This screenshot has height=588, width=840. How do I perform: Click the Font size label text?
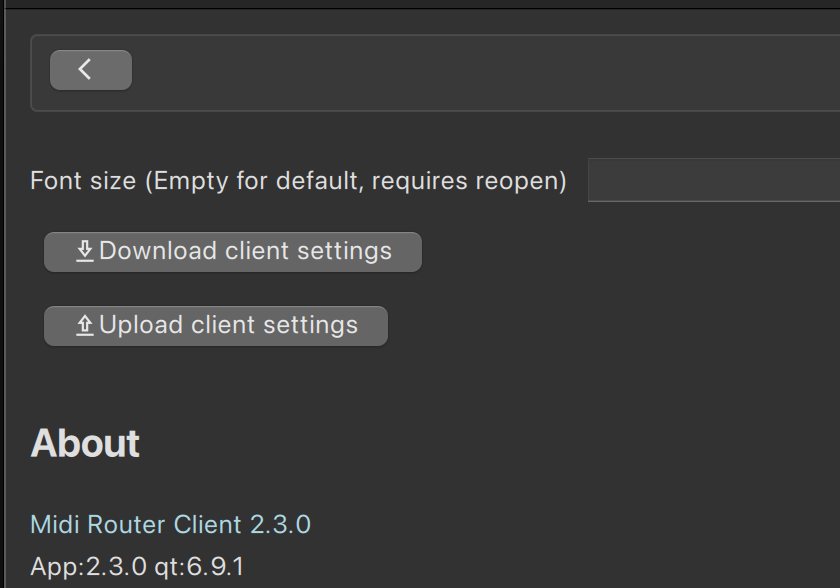[x=298, y=180]
